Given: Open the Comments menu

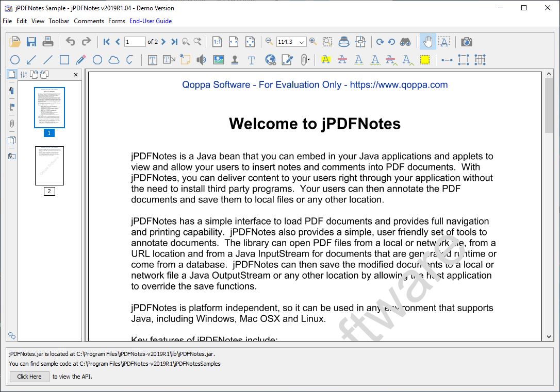Looking at the screenshot, I should [89, 21].
